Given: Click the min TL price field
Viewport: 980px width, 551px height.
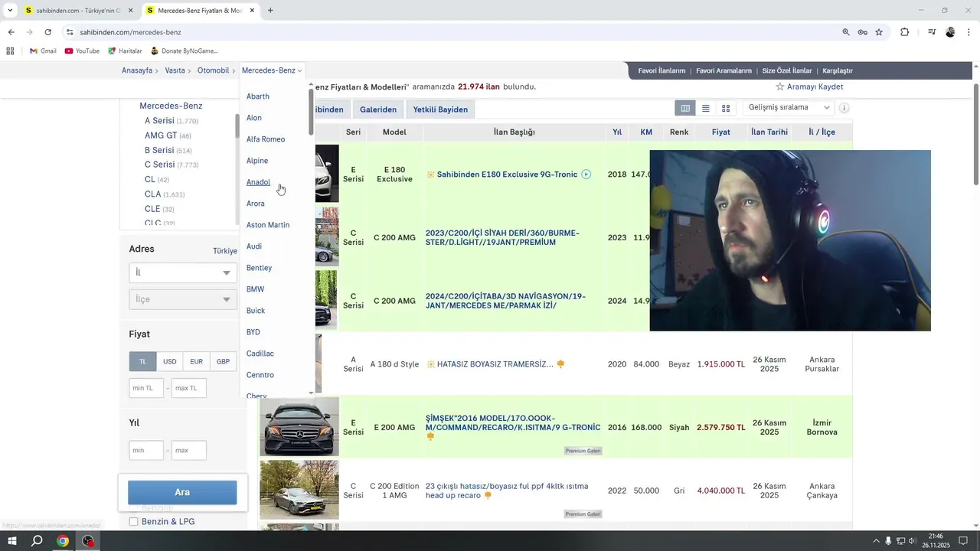Looking at the screenshot, I should click(146, 388).
